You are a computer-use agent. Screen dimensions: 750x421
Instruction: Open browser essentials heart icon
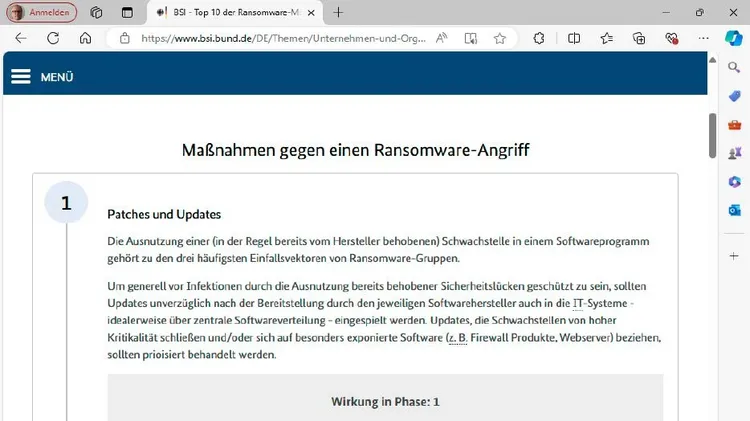[672, 38]
